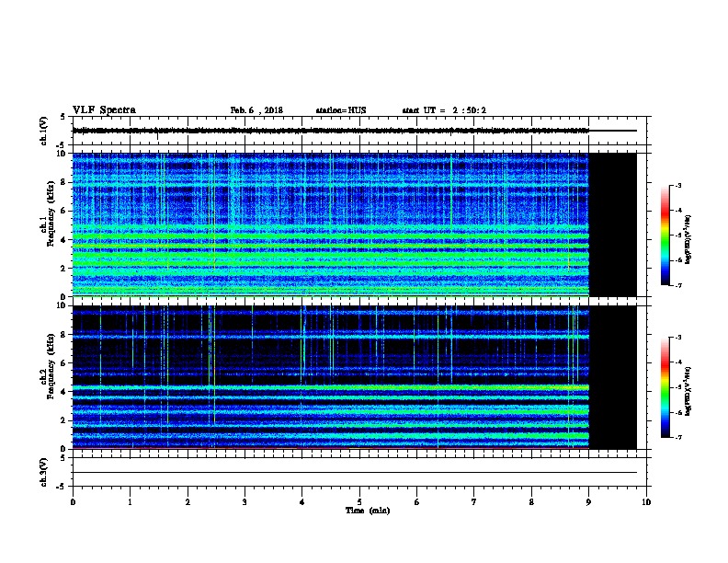Click the "-7" label on ch.2 color scale
The width and height of the screenshot is (728, 563).
[677, 437]
